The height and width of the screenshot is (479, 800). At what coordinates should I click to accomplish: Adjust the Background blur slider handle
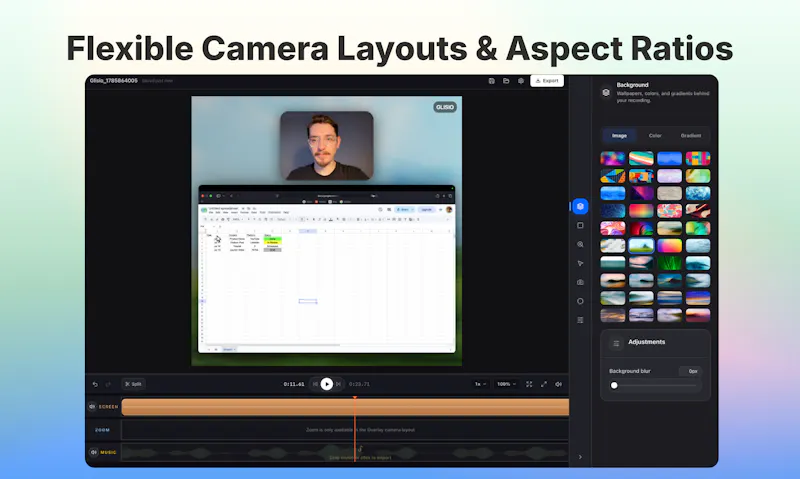click(x=614, y=385)
